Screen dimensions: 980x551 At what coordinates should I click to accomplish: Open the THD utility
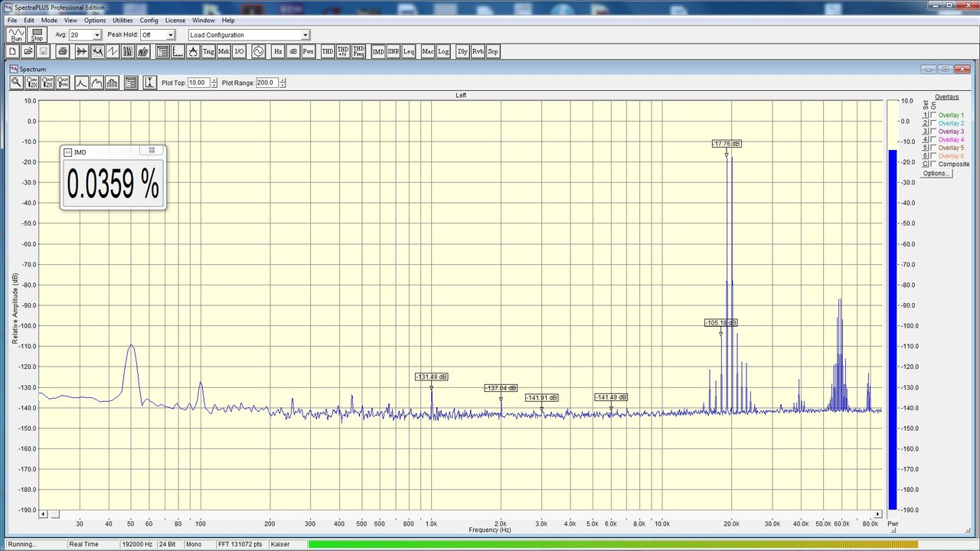pos(328,51)
